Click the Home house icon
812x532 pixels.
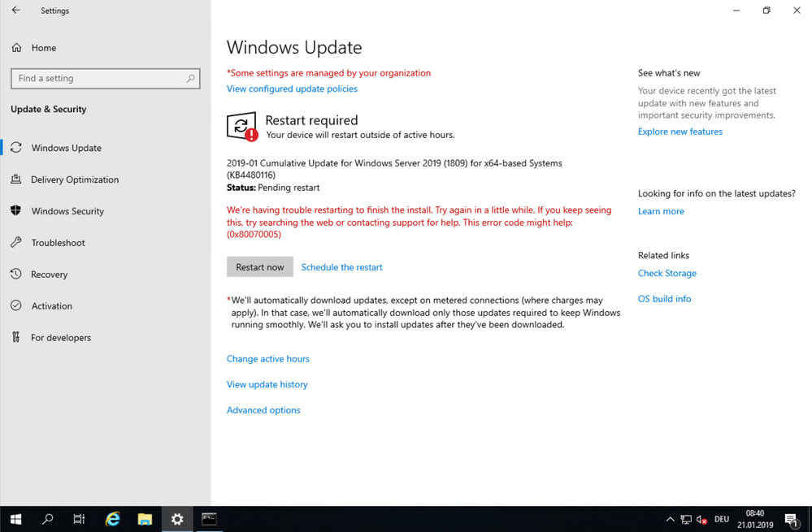click(16, 48)
